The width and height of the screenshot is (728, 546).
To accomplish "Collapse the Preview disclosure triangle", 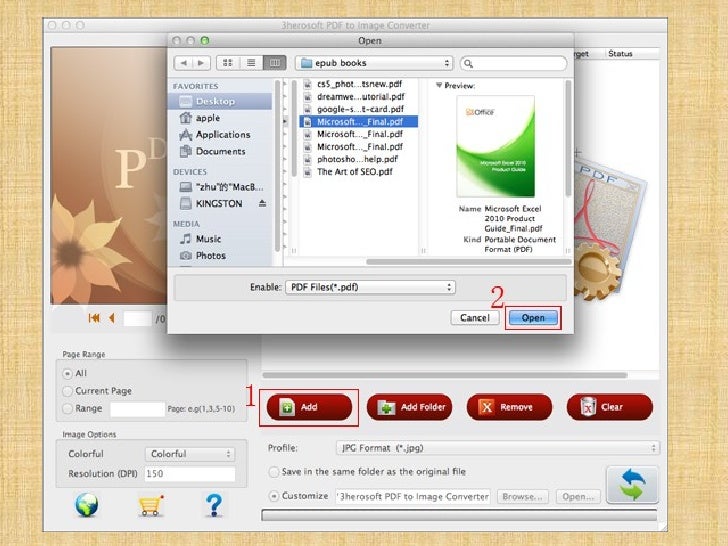I will [438, 85].
